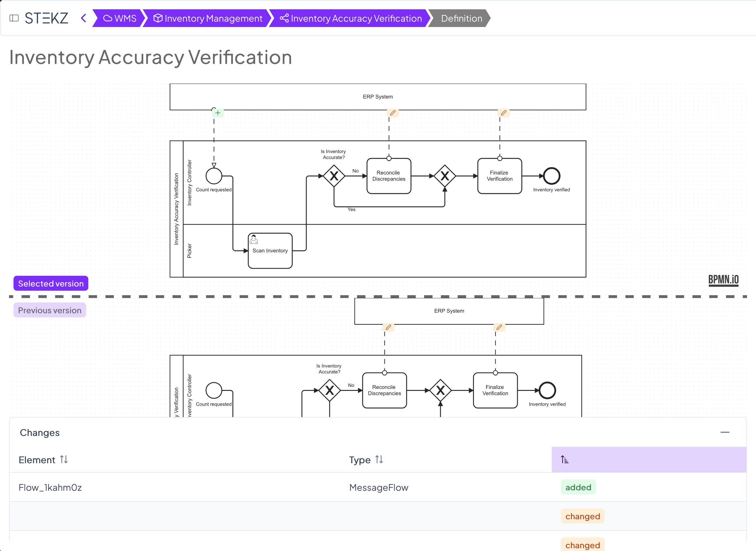Click the first changed status badge
756x551 pixels.
(582, 516)
